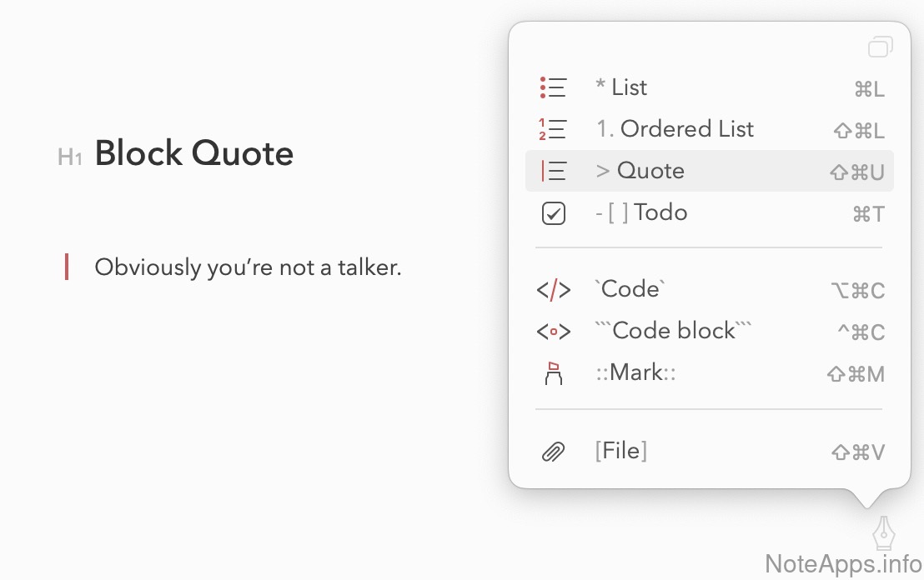Click the 'Block Quote' heading text
This screenshot has width=924, height=580.
pyautogui.click(x=193, y=154)
